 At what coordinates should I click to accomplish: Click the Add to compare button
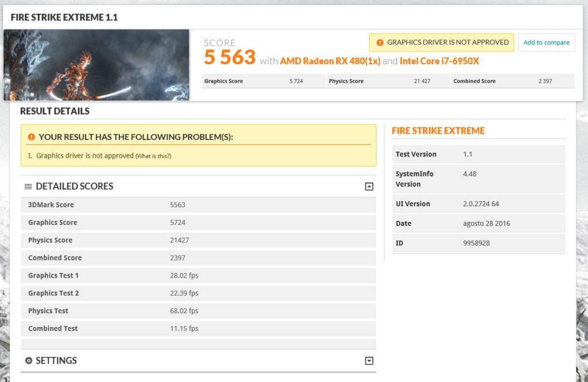click(x=547, y=42)
